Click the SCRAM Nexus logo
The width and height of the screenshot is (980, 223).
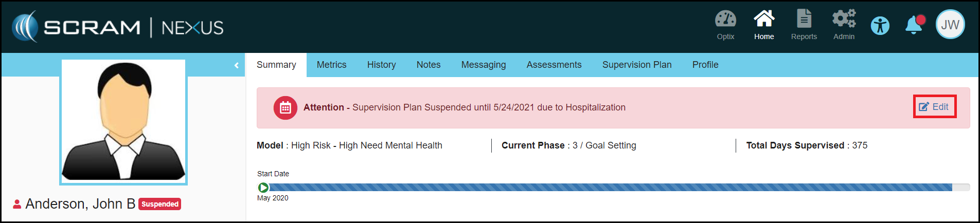click(x=118, y=27)
